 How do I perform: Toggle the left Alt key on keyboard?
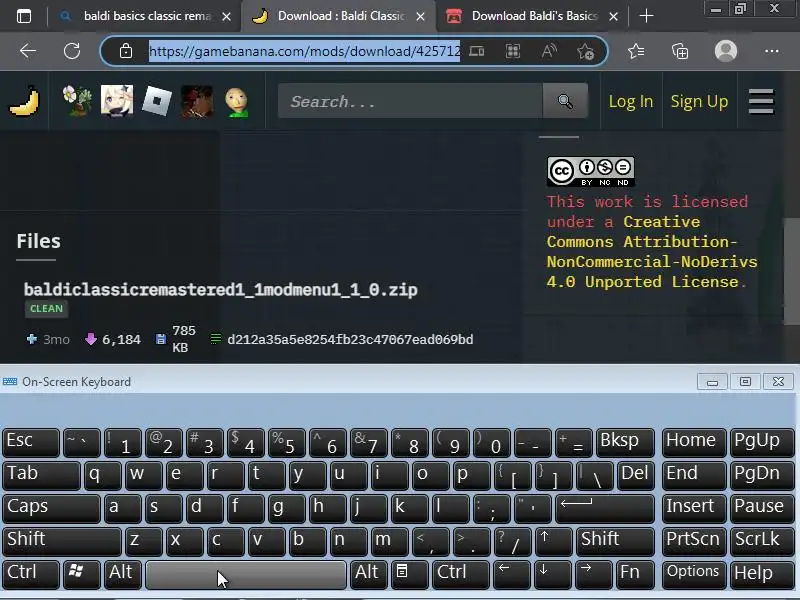pos(122,574)
